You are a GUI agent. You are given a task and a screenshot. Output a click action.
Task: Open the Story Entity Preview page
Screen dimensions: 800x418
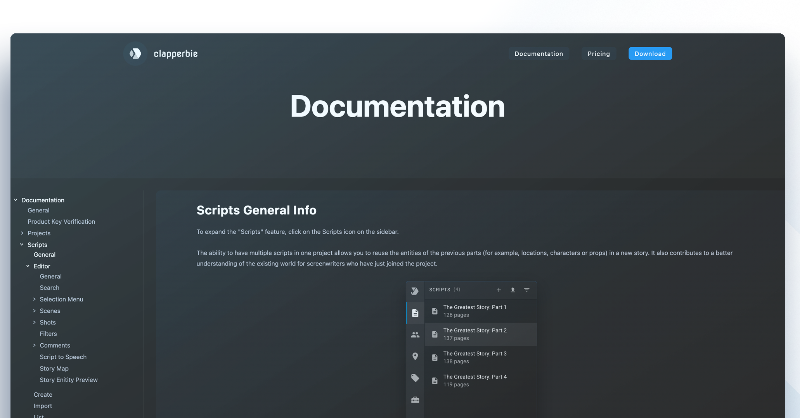coord(68,380)
